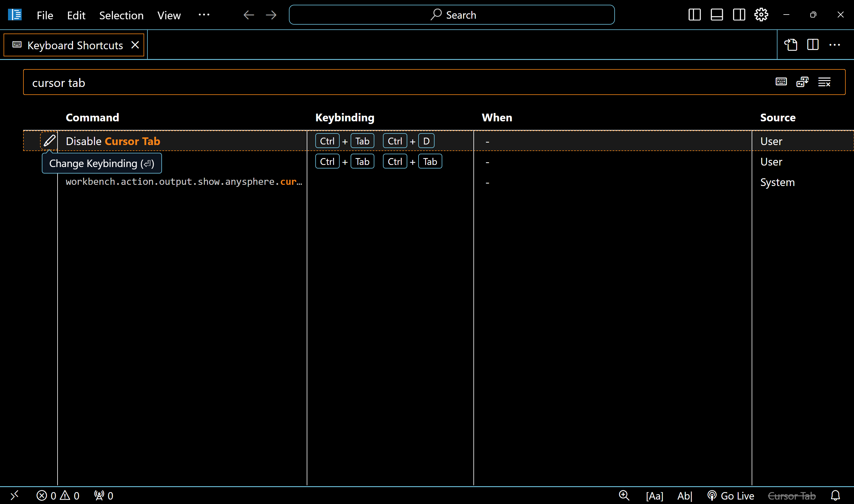The height and width of the screenshot is (504, 854).
Task: Toggle the bottom panel layout icon
Action: (x=716, y=15)
